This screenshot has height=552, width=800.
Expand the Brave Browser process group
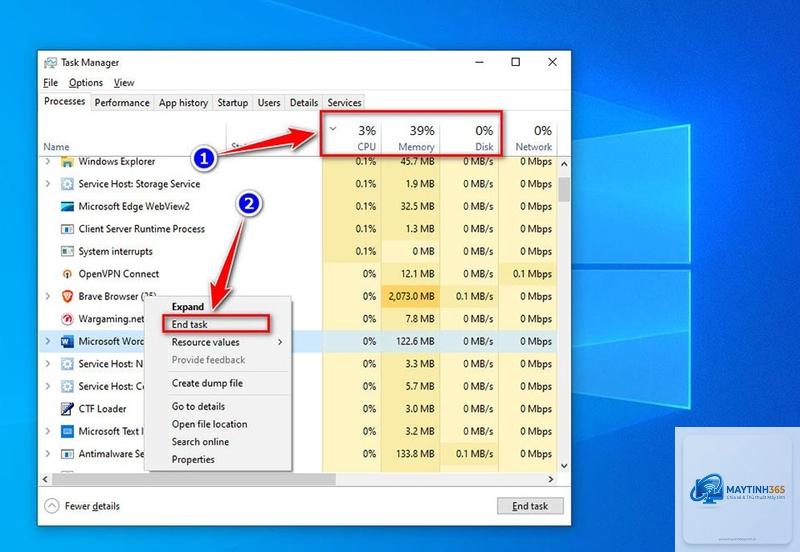48,296
